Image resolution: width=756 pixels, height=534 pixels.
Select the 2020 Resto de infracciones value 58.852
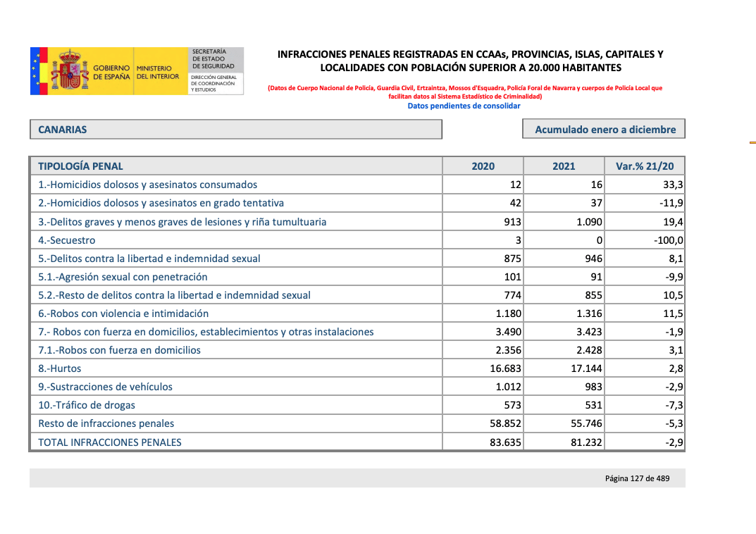505,423
